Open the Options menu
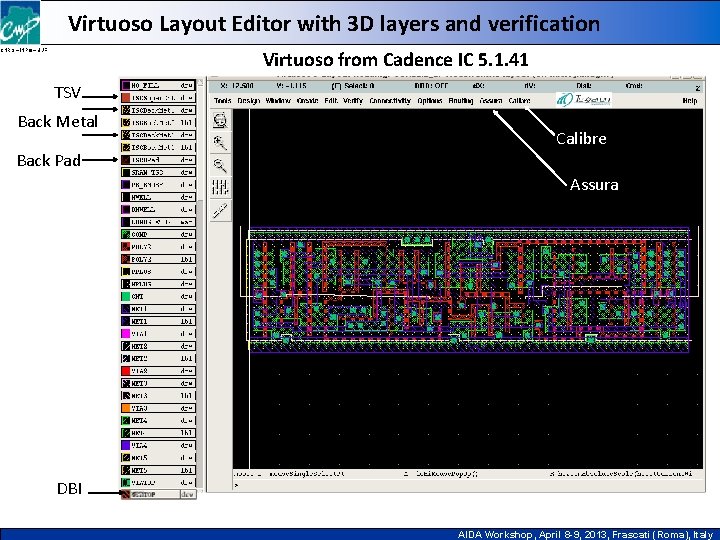 (430, 101)
